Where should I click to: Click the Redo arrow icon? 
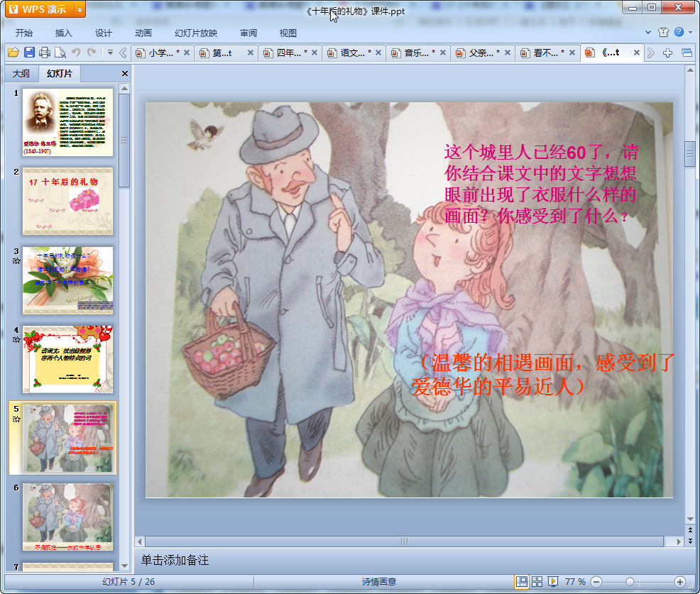tap(92, 53)
